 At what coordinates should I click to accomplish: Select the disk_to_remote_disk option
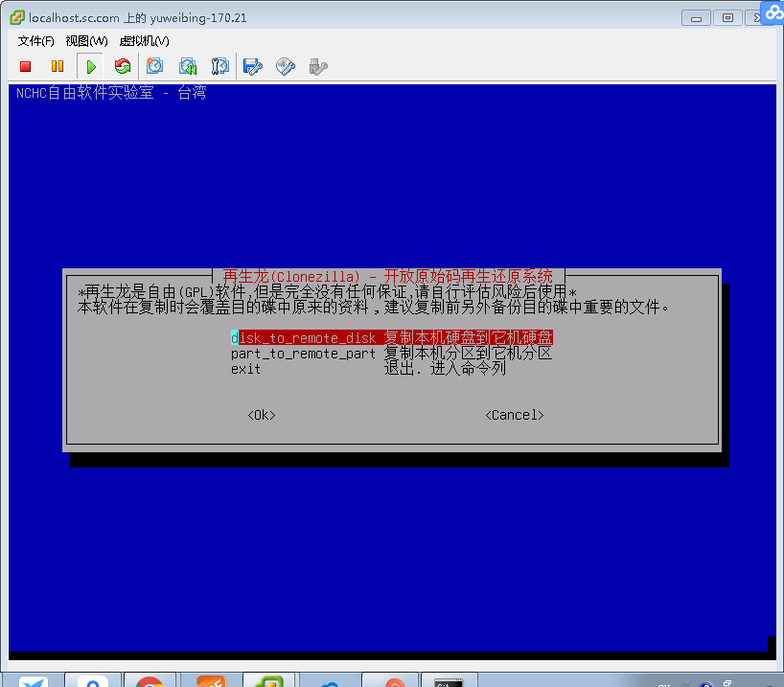tap(391, 338)
